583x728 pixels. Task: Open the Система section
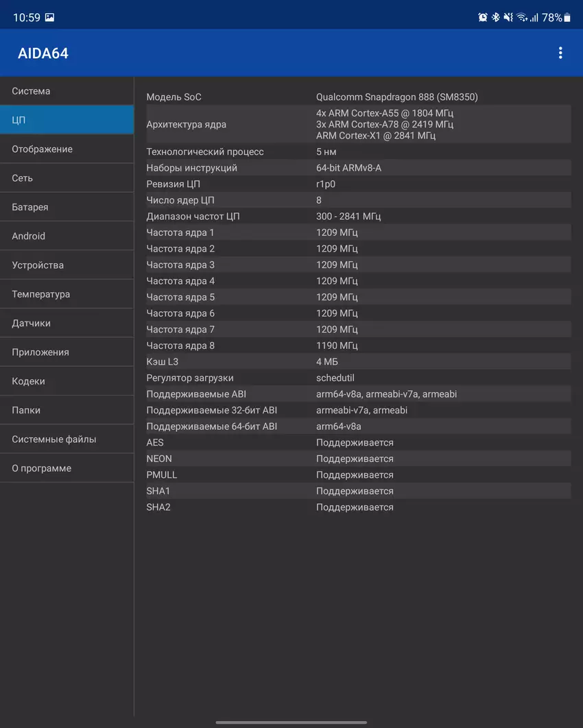[x=67, y=91]
